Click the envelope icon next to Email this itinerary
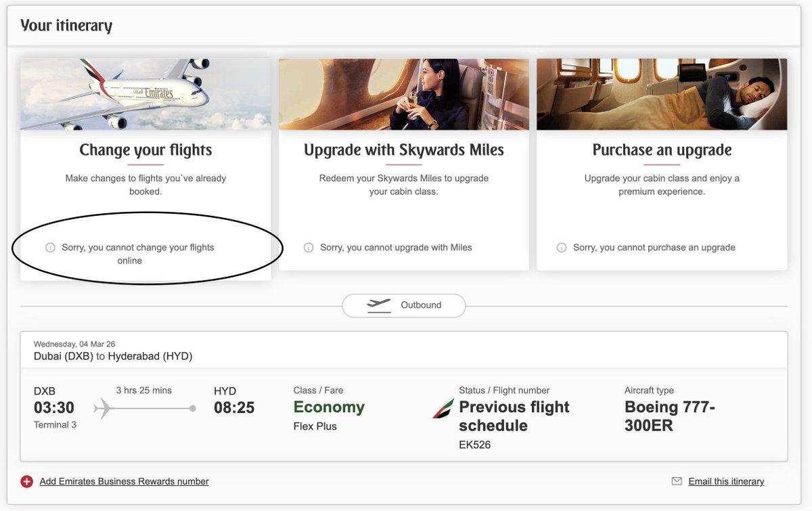The image size is (812, 511). point(676,481)
